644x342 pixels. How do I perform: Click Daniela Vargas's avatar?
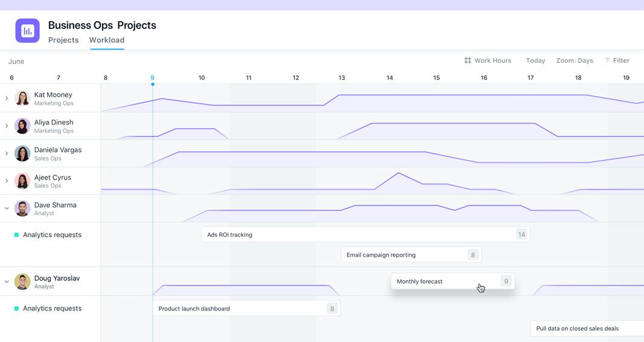tap(22, 153)
